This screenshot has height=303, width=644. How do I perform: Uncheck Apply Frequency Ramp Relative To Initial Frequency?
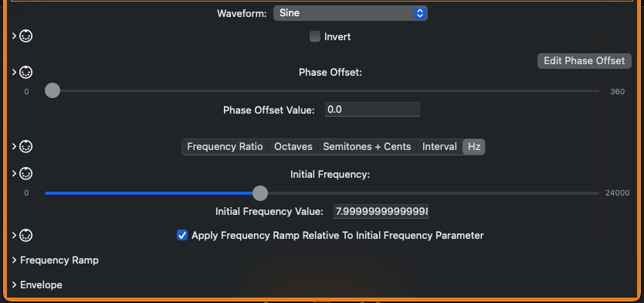(182, 236)
